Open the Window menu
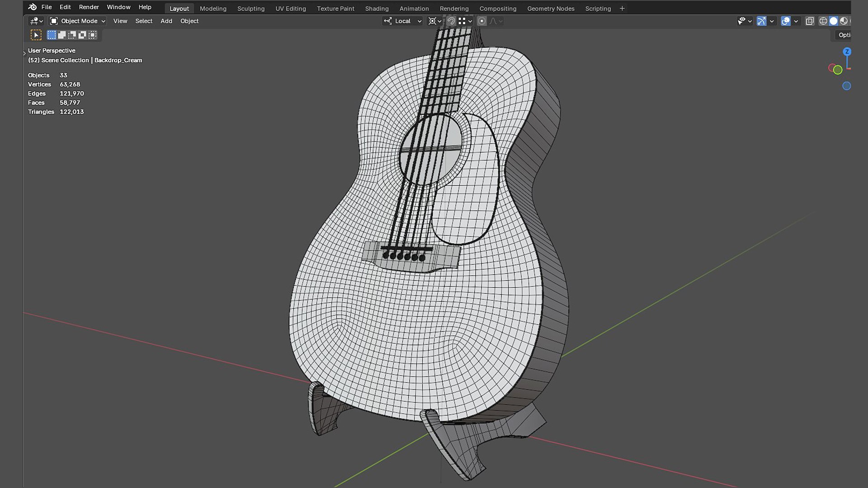 118,7
